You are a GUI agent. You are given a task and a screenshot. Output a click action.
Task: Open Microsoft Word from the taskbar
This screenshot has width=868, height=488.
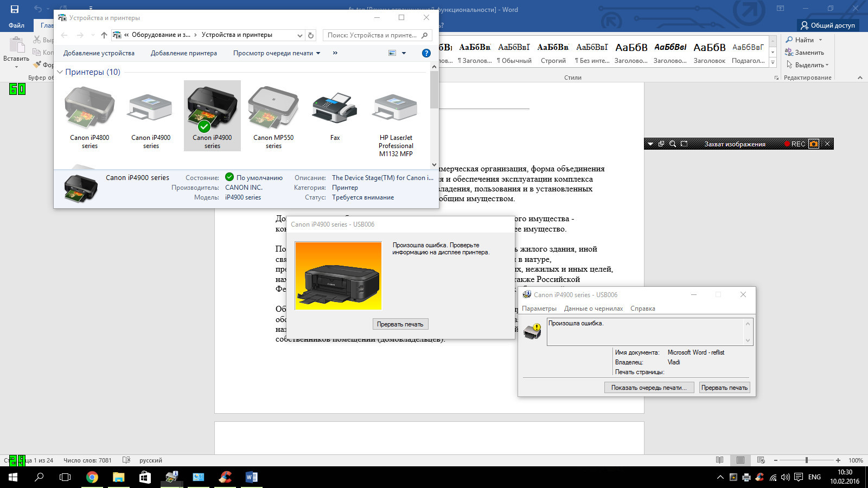pyautogui.click(x=251, y=477)
